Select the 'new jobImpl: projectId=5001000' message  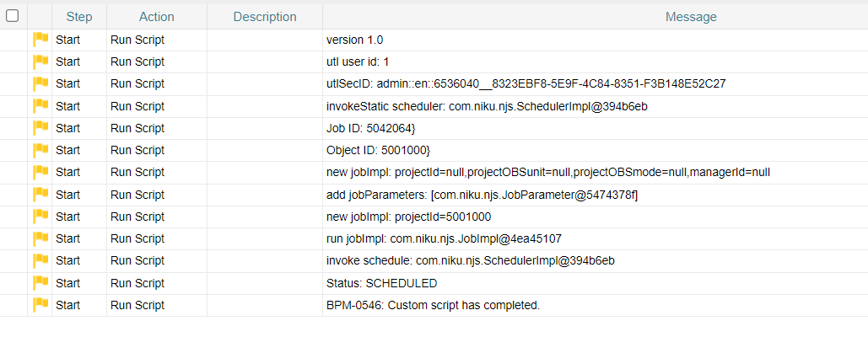(x=408, y=217)
